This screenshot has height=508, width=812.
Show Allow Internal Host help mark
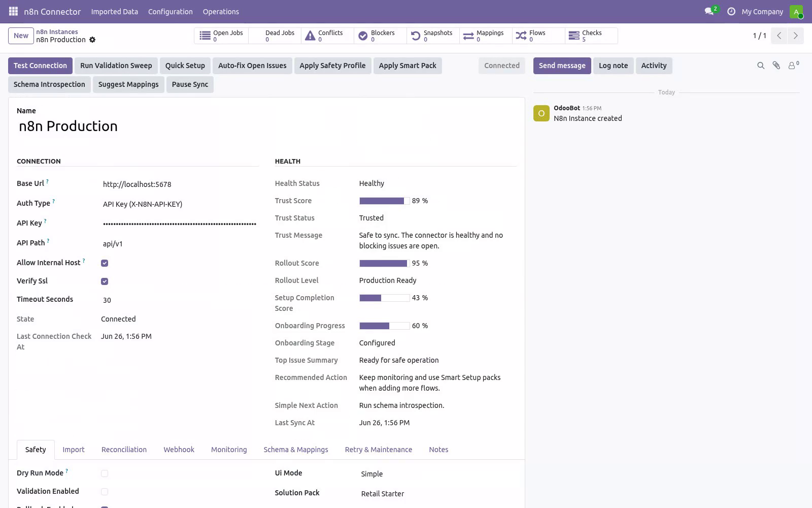click(84, 261)
